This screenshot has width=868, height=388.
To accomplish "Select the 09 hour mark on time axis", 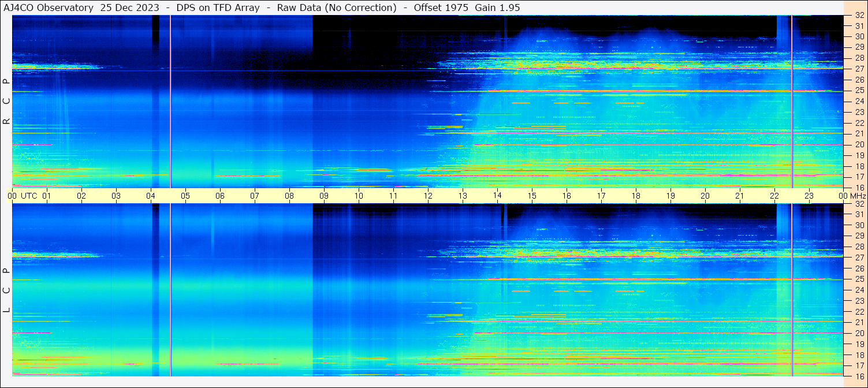I will [324, 196].
